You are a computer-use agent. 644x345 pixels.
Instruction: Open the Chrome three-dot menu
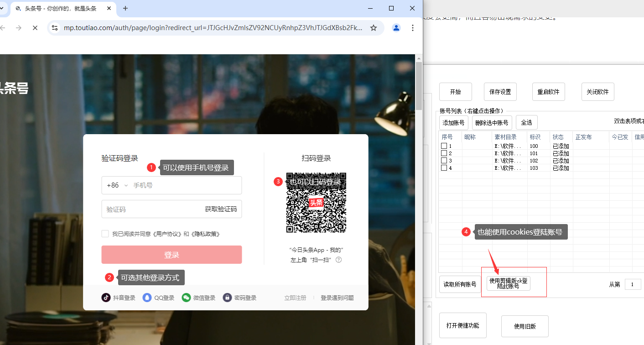point(413,28)
